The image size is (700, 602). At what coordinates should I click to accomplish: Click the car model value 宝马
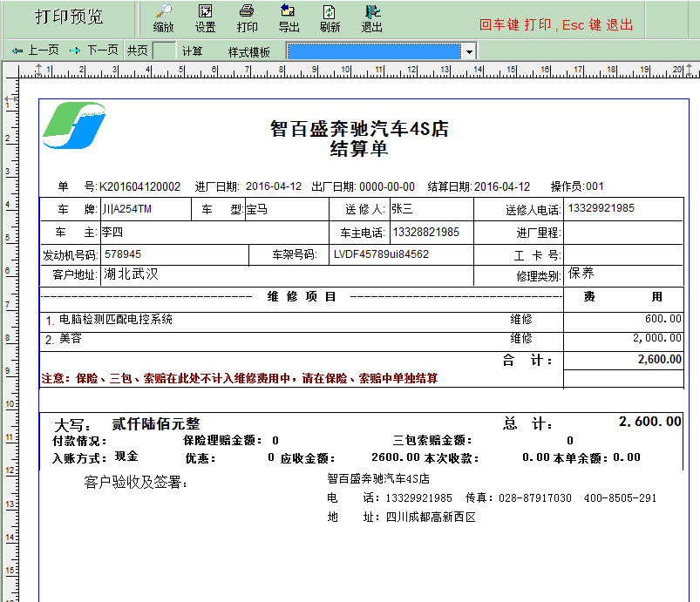point(256,209)
